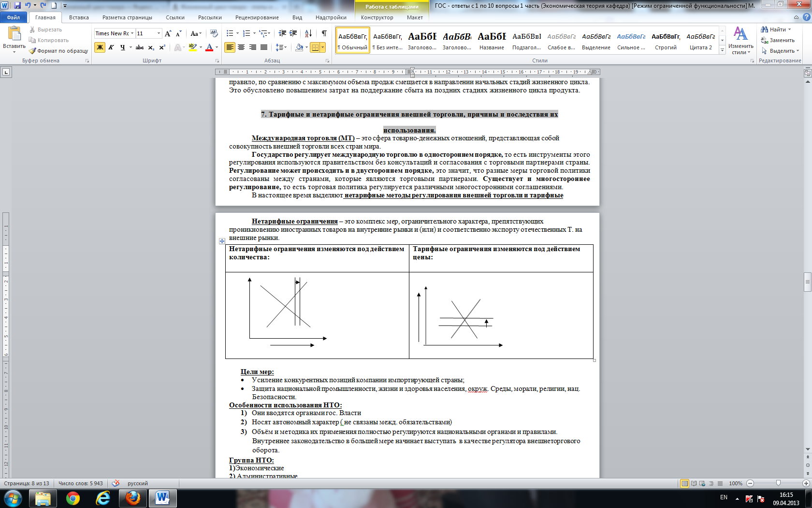Copy selection with Копировать
812x508 pixels.
pyautogui.click(x=49, y=40)
